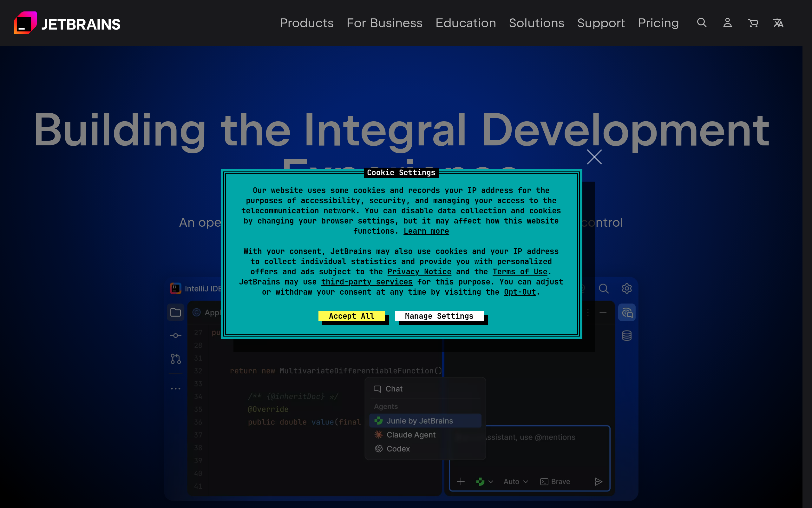
Task: Expand the Auto mode dropdown
Action: click(x=516, y=481)
